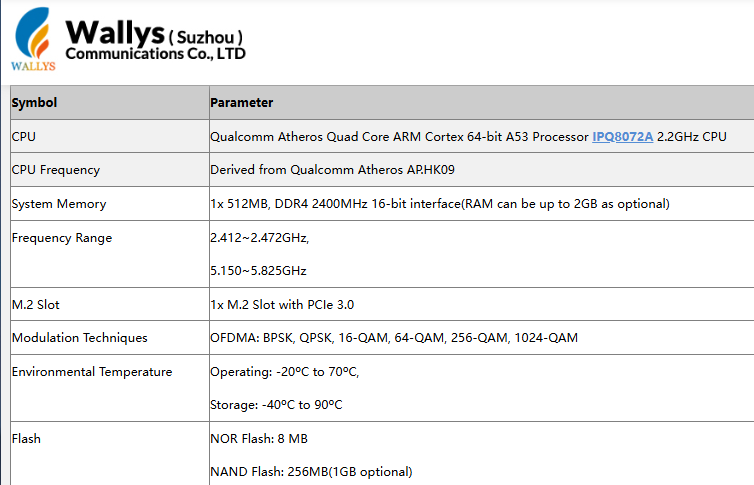754x485 pixels.
Task: Click the 512MB DDR4 memory description
Action: pyautogui.click(x=439, y=204)
